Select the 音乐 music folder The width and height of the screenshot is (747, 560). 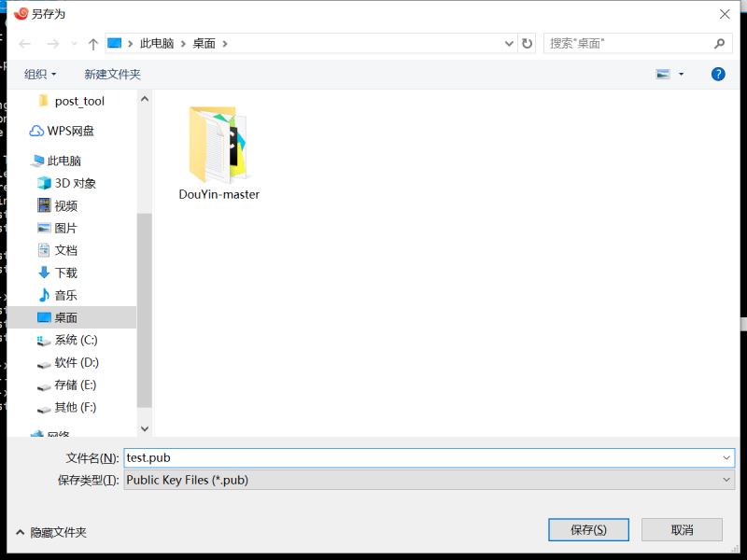(x=65, y=295)
